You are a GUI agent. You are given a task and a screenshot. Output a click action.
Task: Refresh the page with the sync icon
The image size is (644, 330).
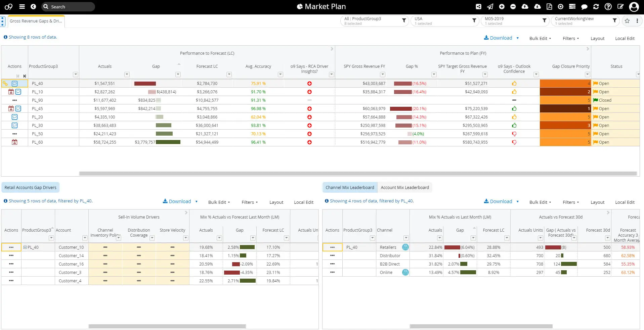(x=596, y=6)
